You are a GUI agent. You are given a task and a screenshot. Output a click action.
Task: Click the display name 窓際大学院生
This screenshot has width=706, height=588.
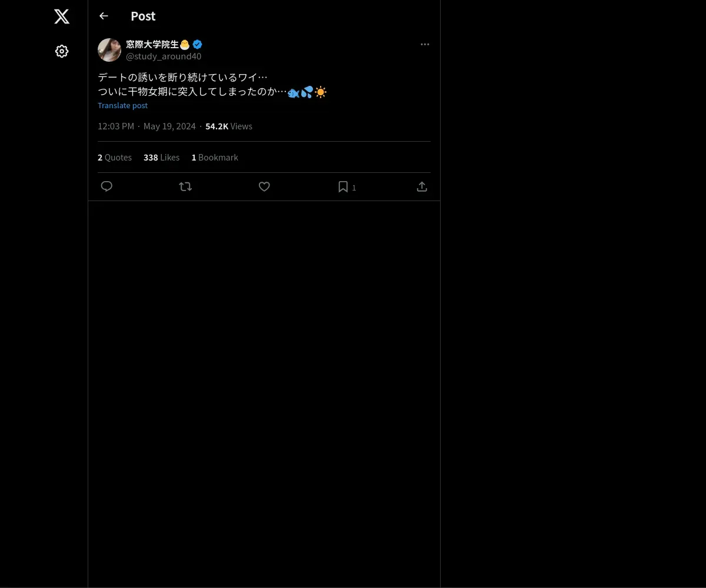[152, 44]
